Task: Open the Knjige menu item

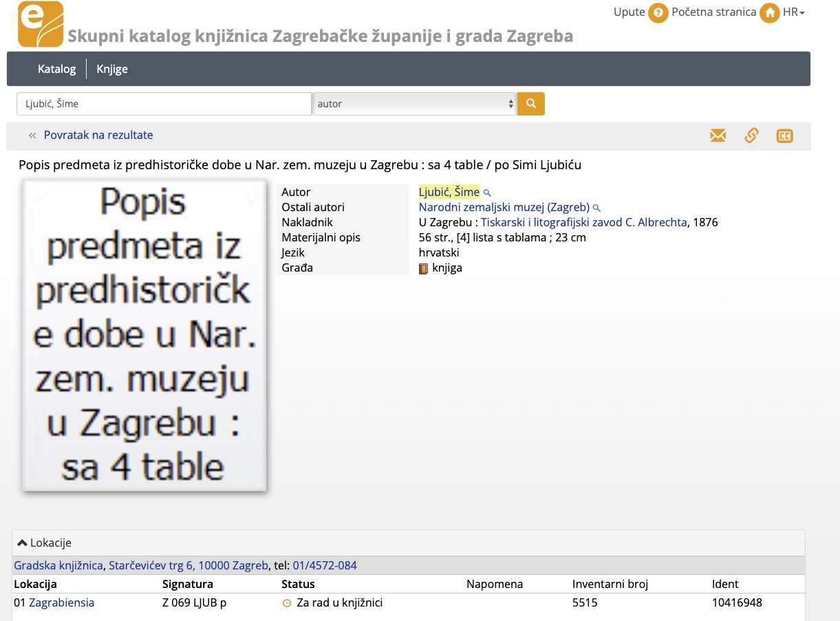Action: 112,69
